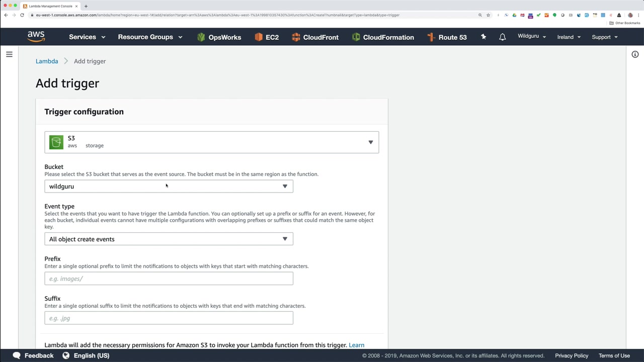Click the Trigger configuration heading
The height and width of the screenshot is (362, 644).
click(84, 112)
